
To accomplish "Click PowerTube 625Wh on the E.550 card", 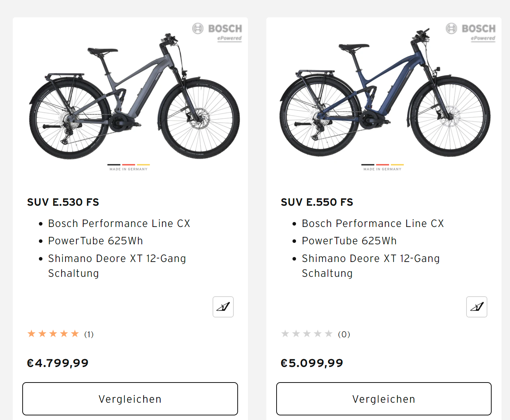I will pyautogui.click(x=349, y=241).
